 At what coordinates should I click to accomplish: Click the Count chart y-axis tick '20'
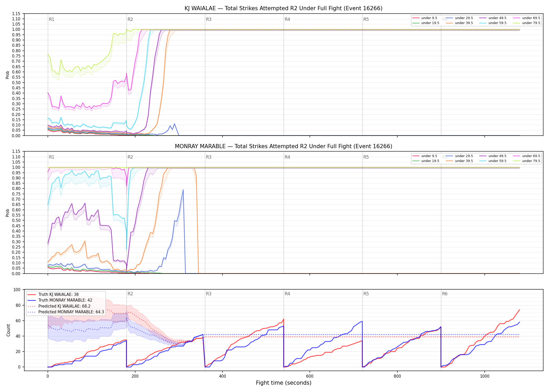18,351
